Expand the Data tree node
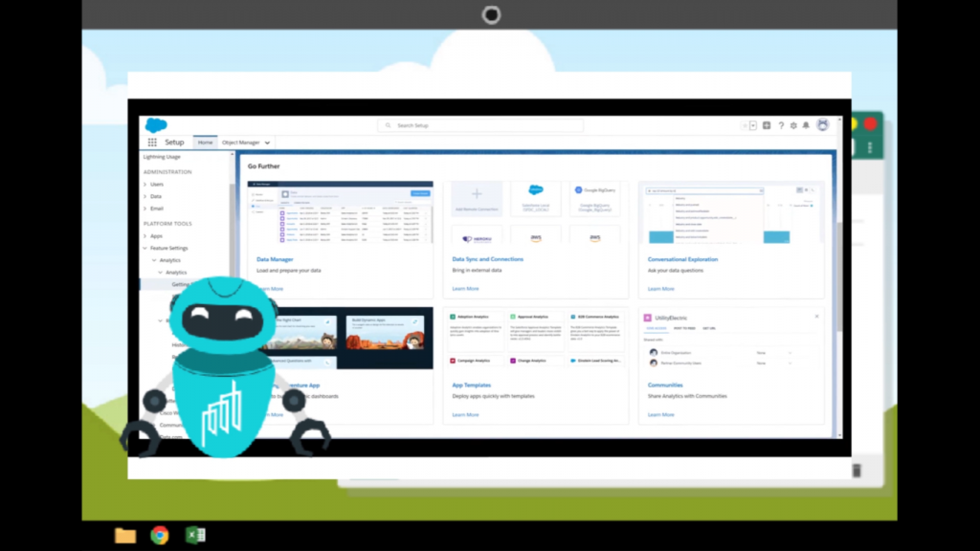This screenshot has width=980, height=551. [145, 196]
